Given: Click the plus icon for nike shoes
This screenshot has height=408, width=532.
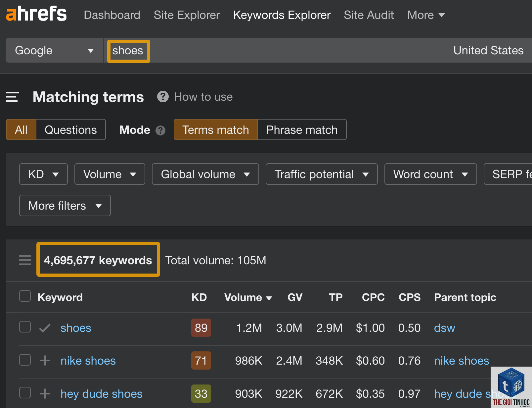Looking at the screenshot, I should [x=45, y=360].
